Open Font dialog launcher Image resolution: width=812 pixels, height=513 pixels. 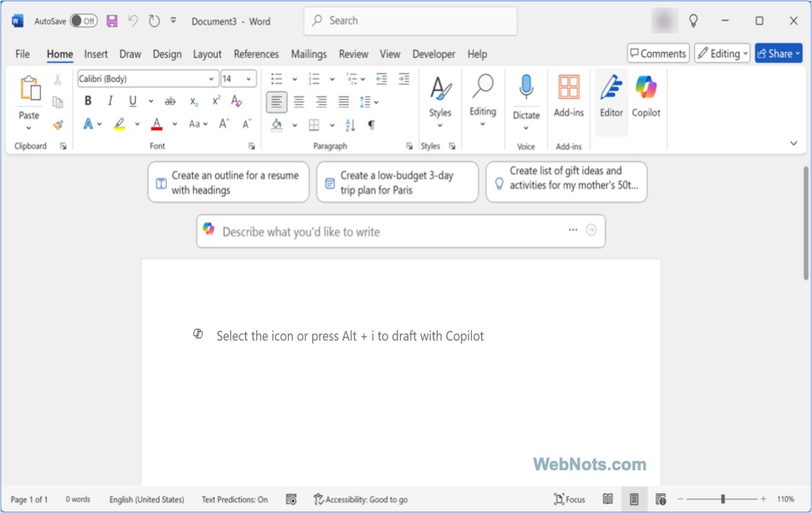pyautogui.click(x=251, y=146)
